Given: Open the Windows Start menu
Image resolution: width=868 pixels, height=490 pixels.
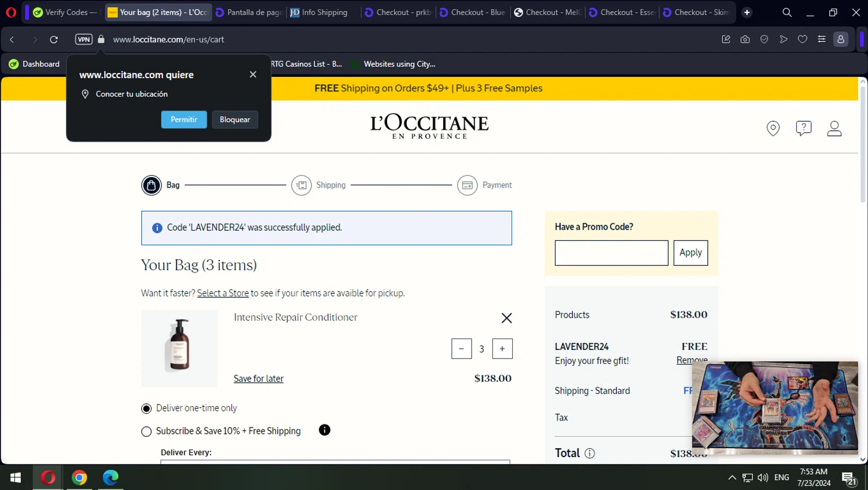Looking at the screenshot, I should 16,477.
